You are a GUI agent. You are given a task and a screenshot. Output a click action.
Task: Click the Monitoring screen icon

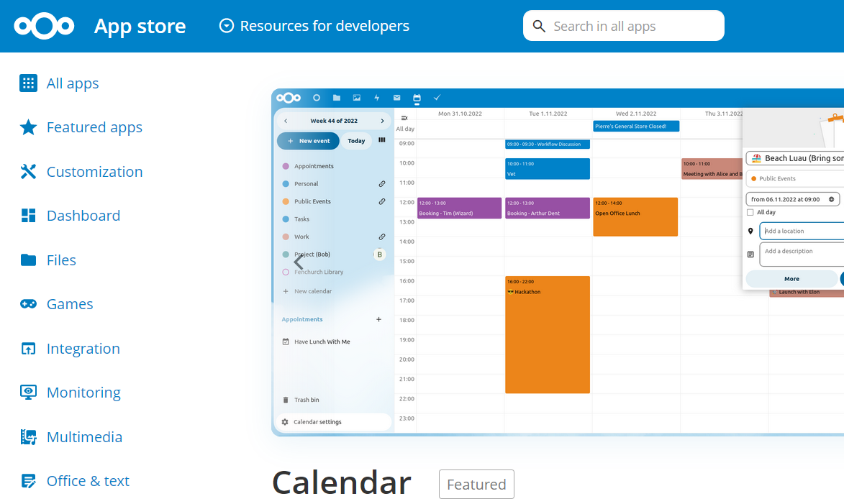(28, 393)
